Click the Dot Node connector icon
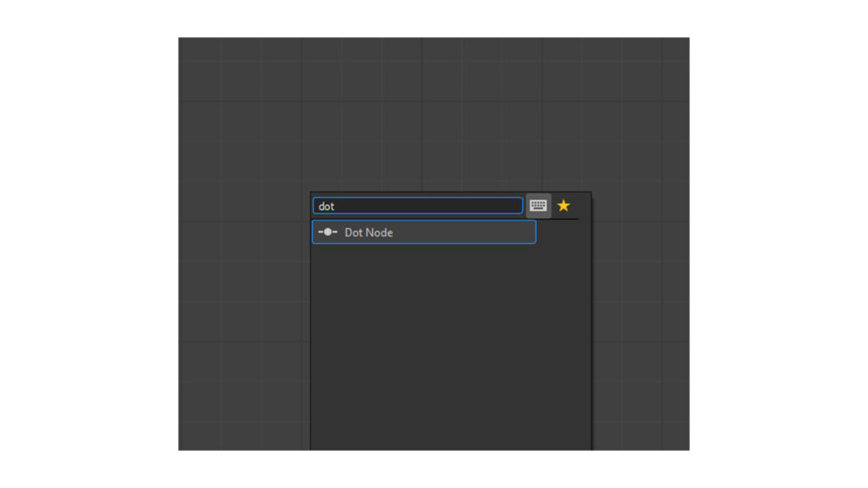The height and width of the screenshot is (488, 868). 328,232
